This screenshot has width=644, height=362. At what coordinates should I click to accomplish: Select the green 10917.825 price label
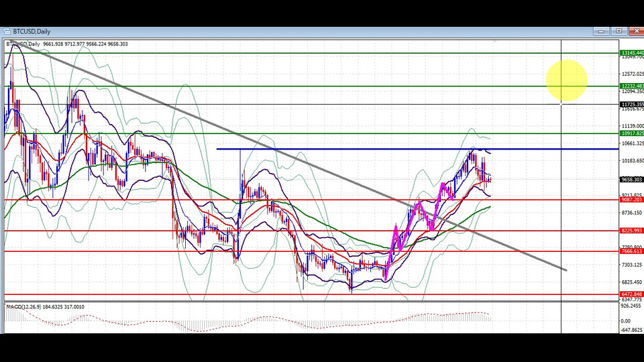[632, 133]
